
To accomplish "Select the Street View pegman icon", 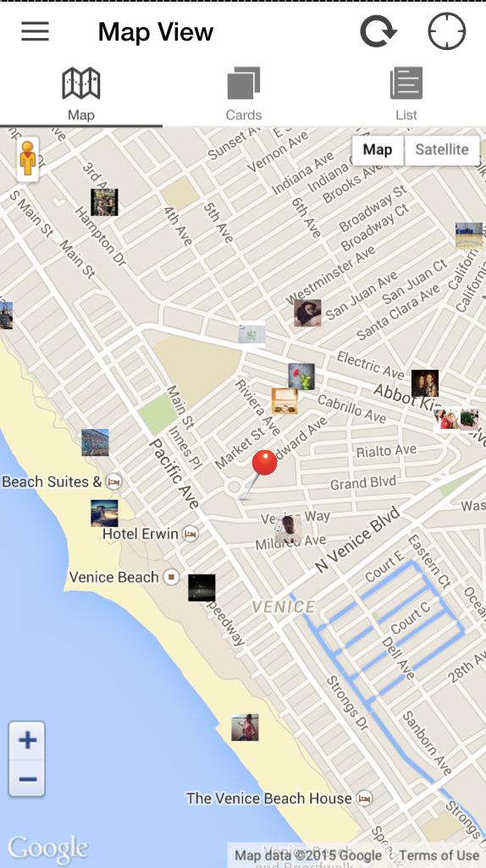I will pos(28,159).
